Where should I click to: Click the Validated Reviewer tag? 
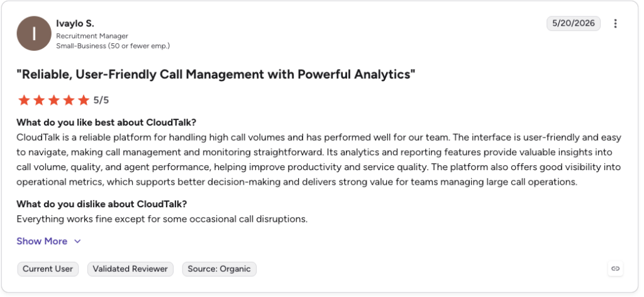click(130, 269)
